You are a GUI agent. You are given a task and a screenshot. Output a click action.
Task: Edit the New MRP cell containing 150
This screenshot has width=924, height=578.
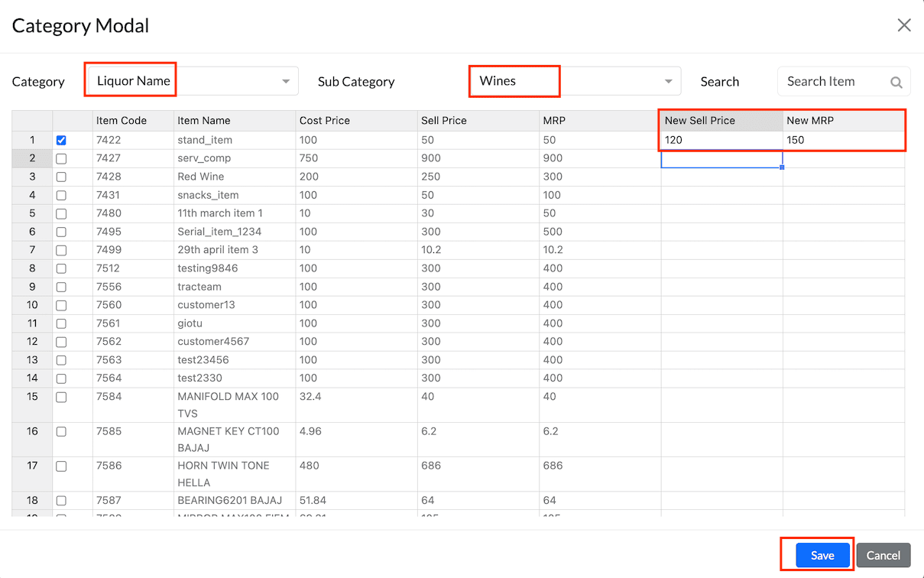(843, 140)
